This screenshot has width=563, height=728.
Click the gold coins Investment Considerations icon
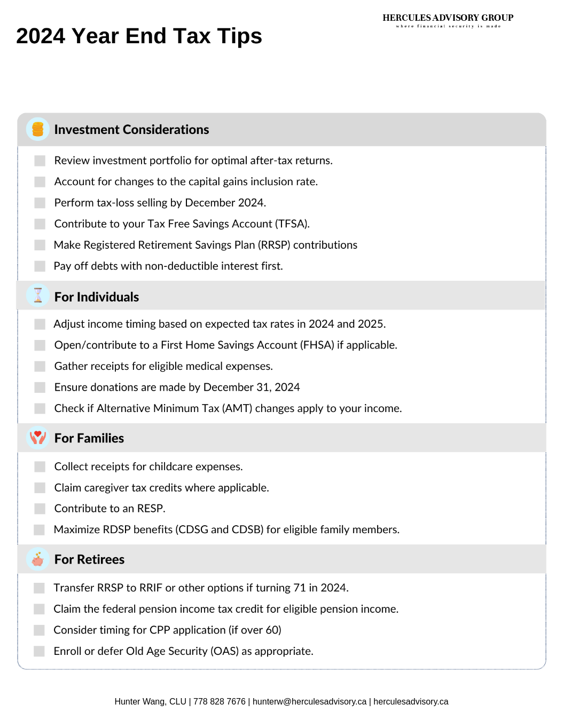[x=37, y=129]
